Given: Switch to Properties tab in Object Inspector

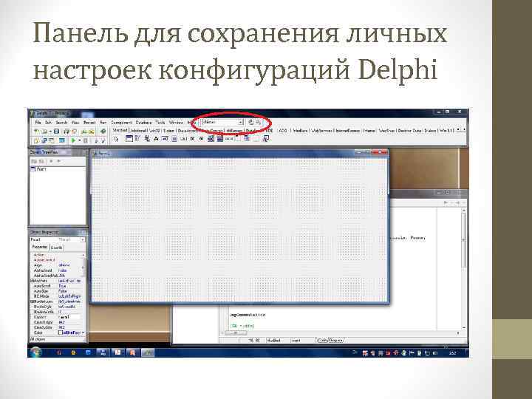Looking at the screenshot, I should [x=40, y=248].
